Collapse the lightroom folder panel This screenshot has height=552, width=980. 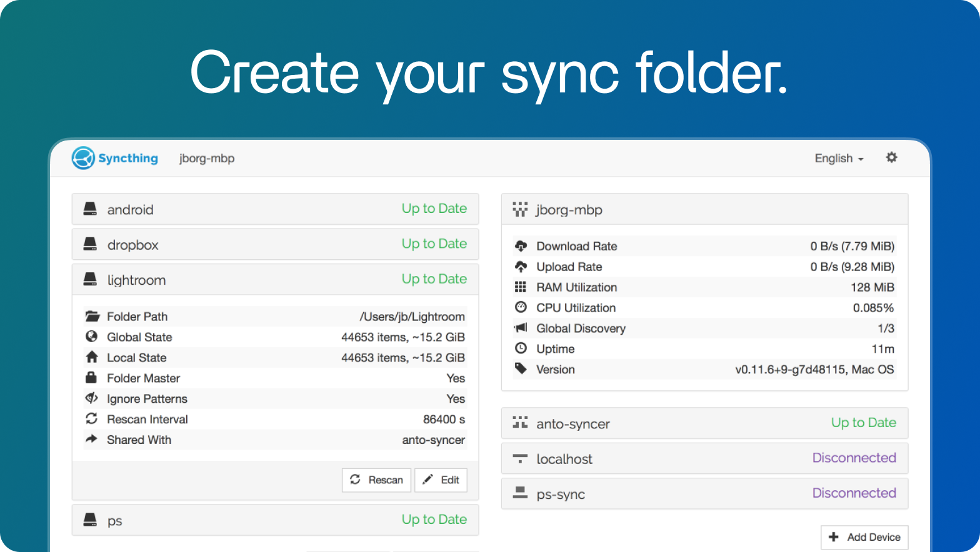click(x=275, y=280)
